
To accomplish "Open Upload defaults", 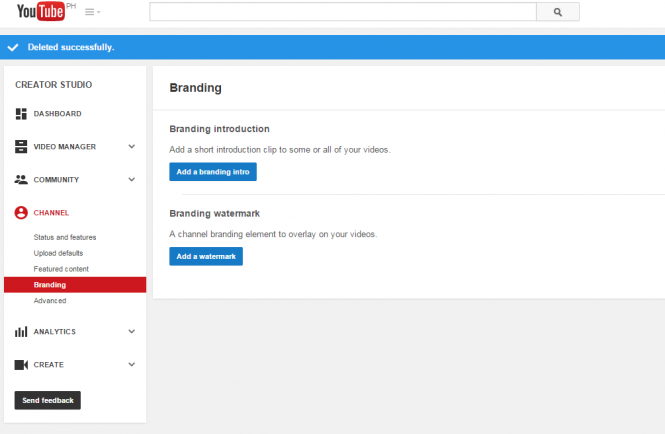I will pyautogui.click(x=58, y=253).
